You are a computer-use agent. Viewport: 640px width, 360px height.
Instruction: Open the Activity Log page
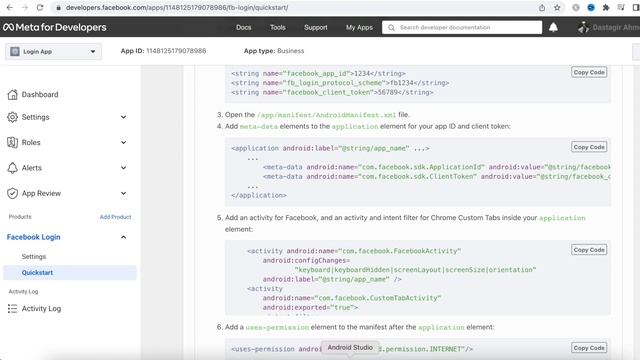[41, 309]
